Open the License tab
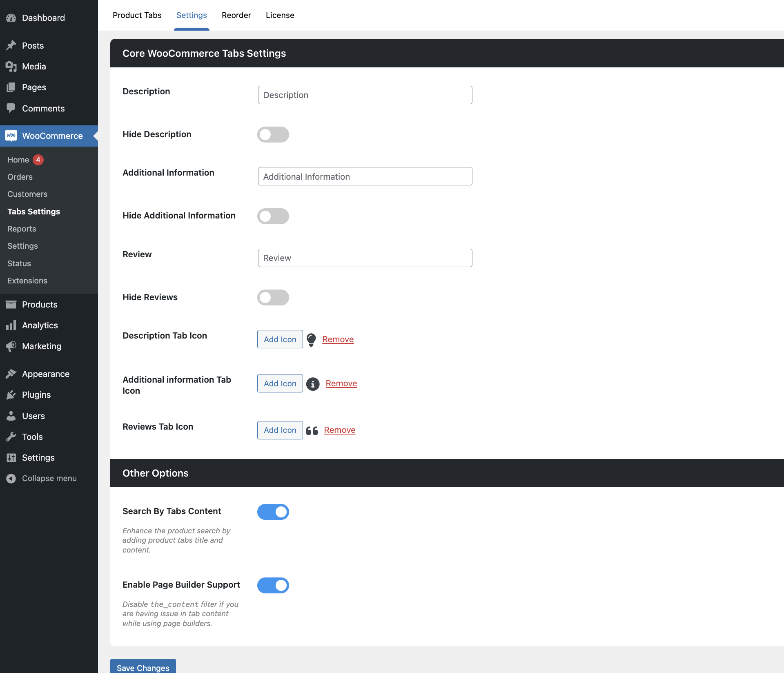The height and width of the screenshot is (673, 784). coord(280,15)
